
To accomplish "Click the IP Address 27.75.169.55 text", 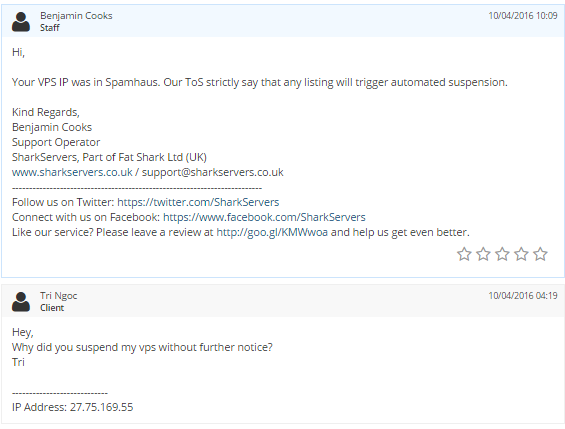I will (x=72, y=407).
